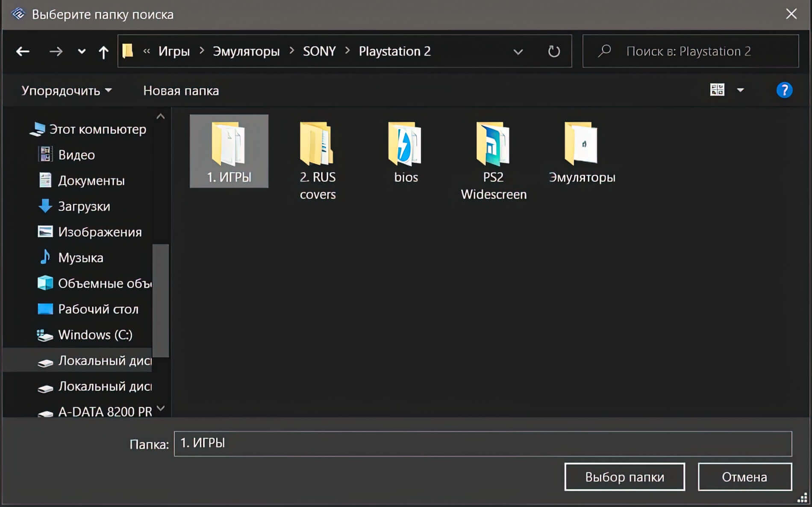Screen dimensions: 812x507
Task: Open recent locations dropdown arrow
Action: click(x=81, y=52)
